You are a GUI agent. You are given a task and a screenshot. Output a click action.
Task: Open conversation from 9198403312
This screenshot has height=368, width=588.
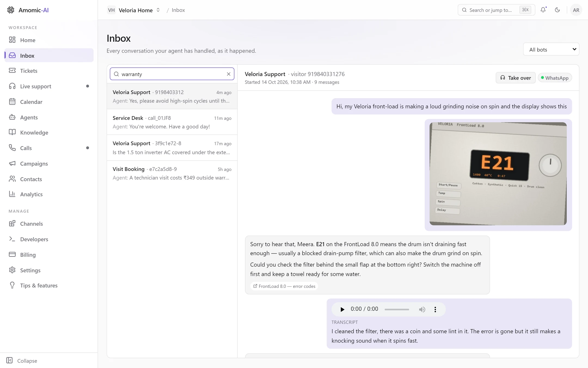coord(172,96)
